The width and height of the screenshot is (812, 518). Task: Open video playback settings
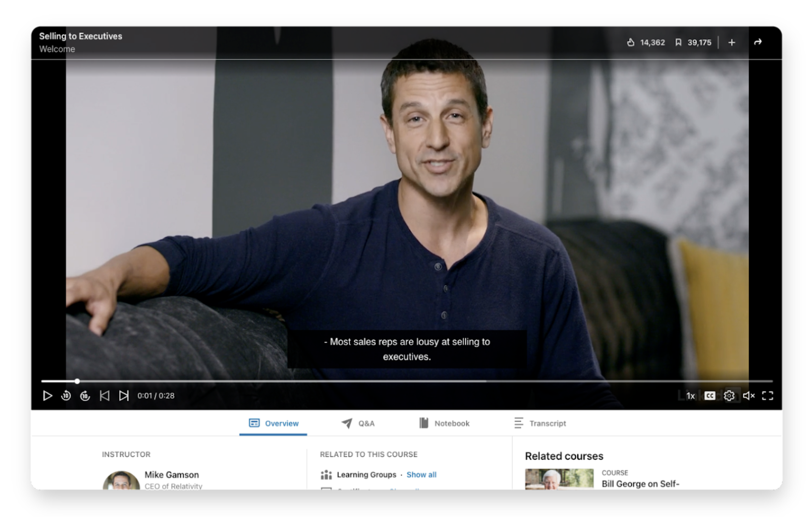(729, 395)
